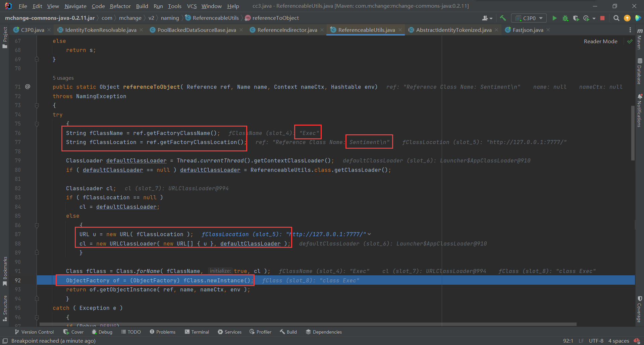Screen dimensions: 644x345
Task: Enable Reader Mode link
Action: click(600, 41)
